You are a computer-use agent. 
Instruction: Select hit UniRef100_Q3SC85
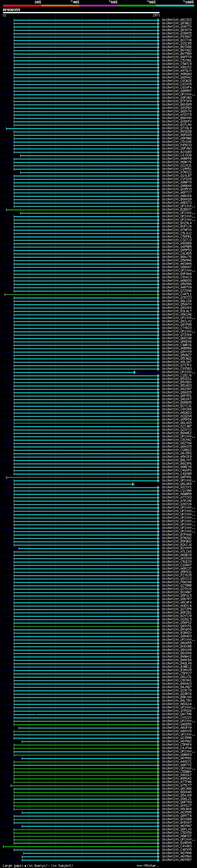pyautogui.click(x=177, y=43)
